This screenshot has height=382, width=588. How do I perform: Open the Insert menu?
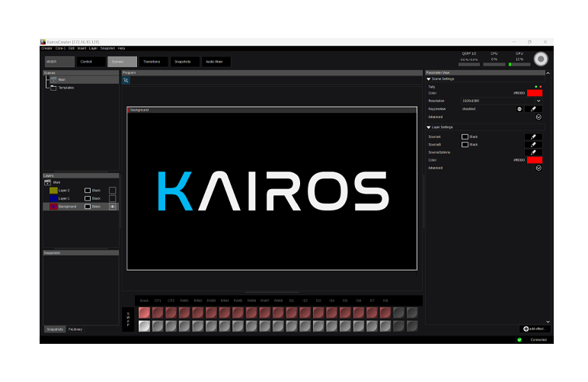81,48
